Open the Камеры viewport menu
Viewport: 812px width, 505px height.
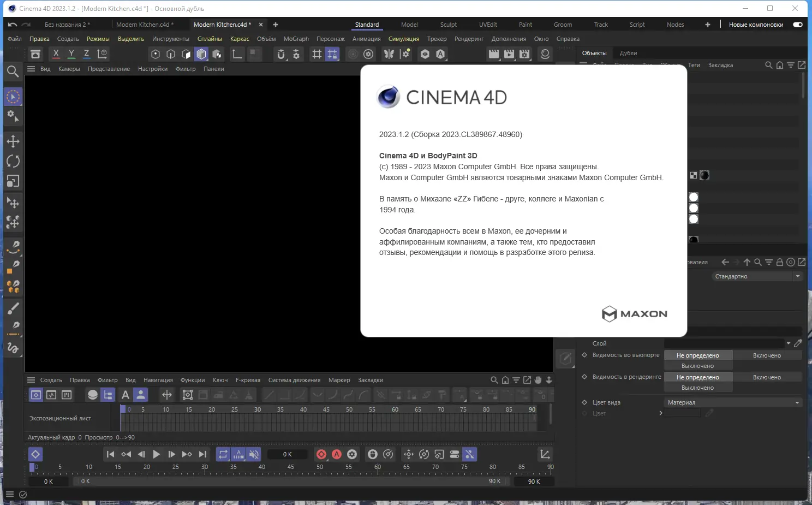[x=69, y=69]
